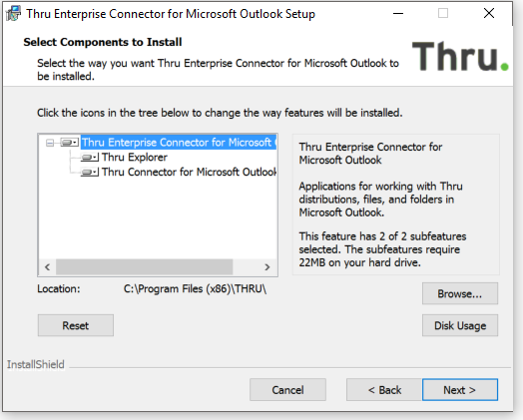Click the Thru Connector for Microsoft Outlook drive icon
The width and height of the screenshot is (523, 420).
click(x=90, y=172)
